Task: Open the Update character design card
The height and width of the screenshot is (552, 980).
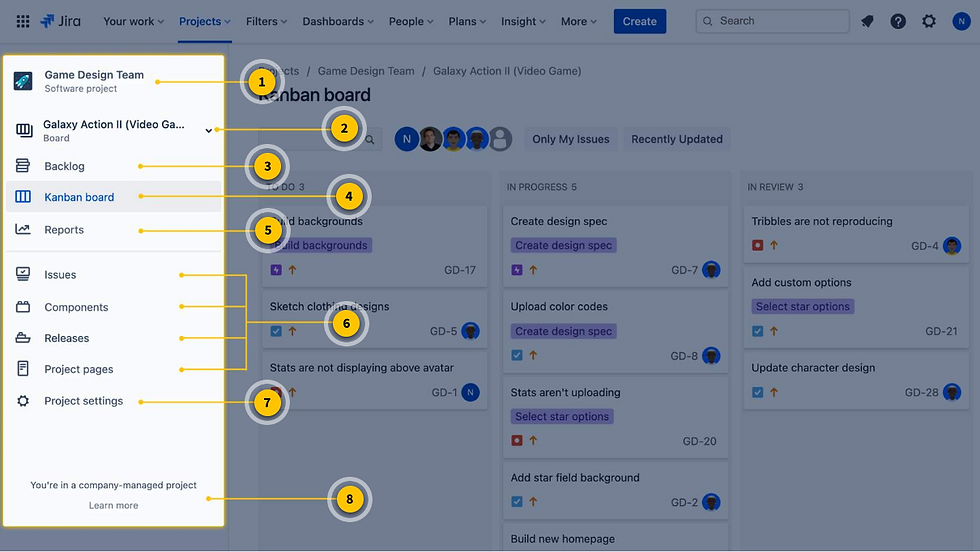Action: point(856,380)
